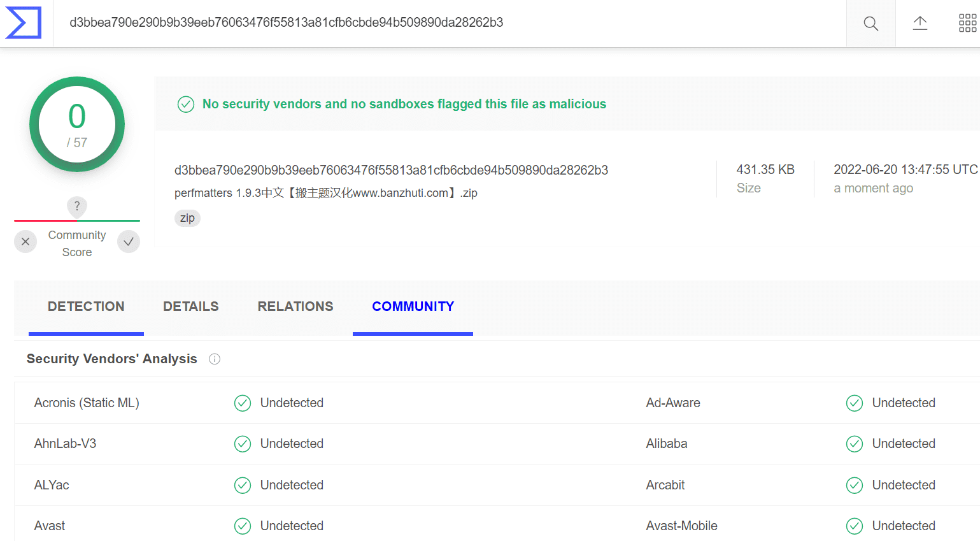
Task: Select the RELATIONS tab
Action: (295, 307)
